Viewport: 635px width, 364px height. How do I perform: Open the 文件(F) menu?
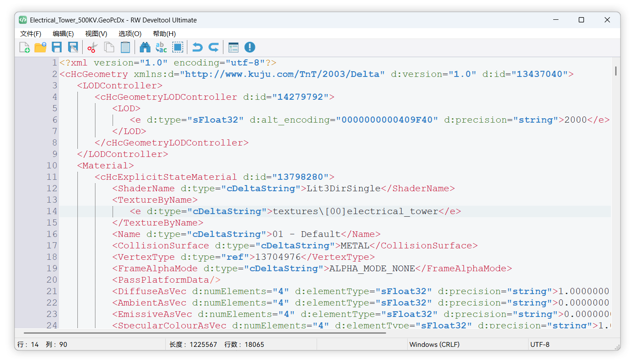tap(30, 33)
